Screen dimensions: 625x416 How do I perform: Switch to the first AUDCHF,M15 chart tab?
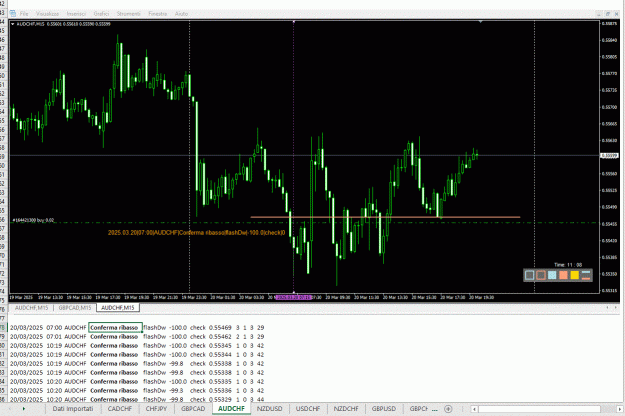click(x=31, y=308)
